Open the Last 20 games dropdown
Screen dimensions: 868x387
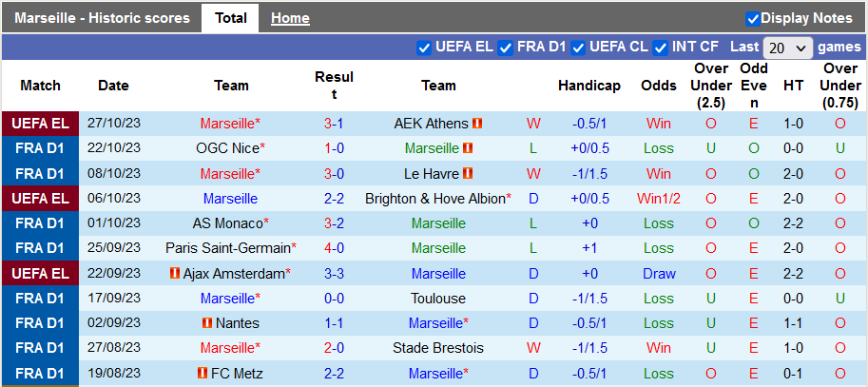788,48
